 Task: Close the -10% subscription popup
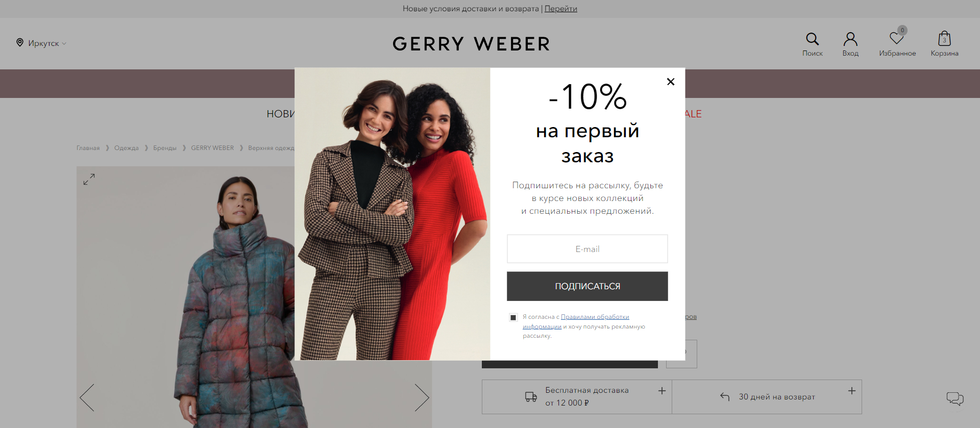click(x=671, y=82)
